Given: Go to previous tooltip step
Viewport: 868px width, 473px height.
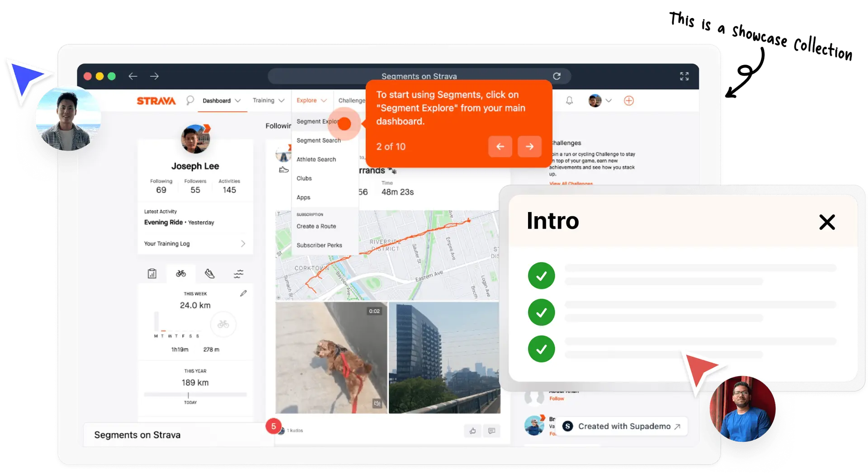Looking at the screenshot, I should tap(500, 147).
